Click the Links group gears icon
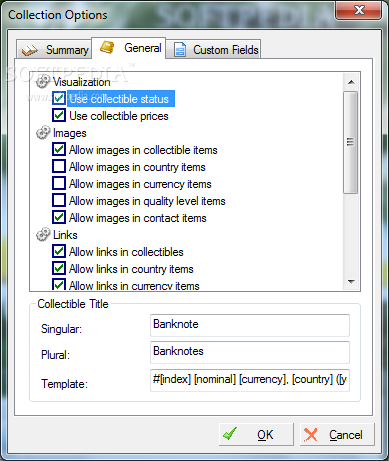 [43, 235]
